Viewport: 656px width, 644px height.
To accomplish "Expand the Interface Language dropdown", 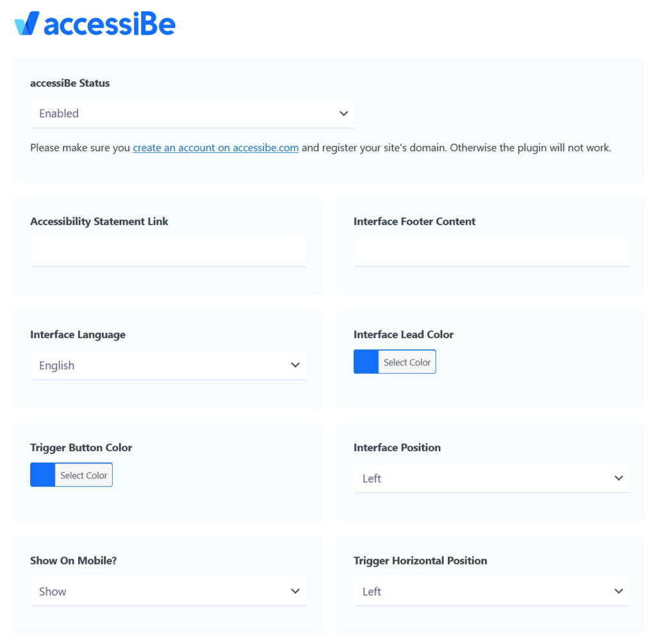I will click(168, 365).
